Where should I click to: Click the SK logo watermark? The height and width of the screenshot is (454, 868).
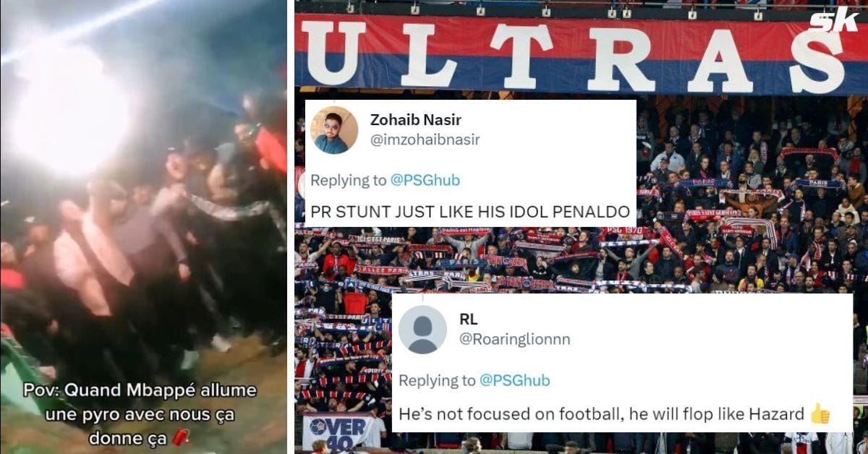pos(834,20)
